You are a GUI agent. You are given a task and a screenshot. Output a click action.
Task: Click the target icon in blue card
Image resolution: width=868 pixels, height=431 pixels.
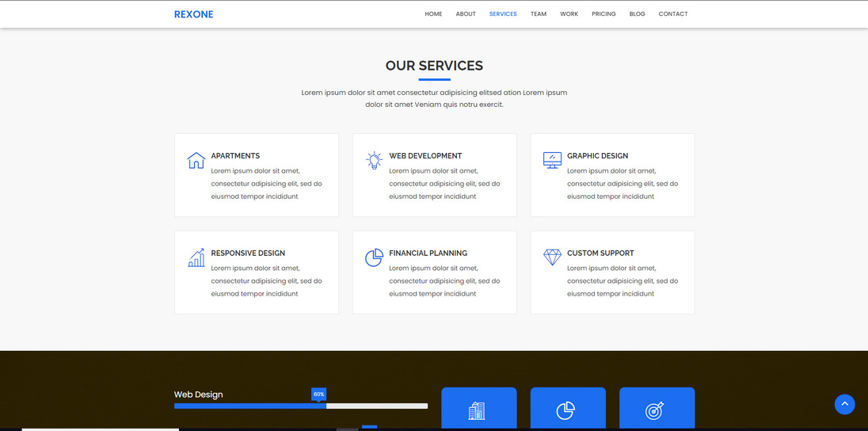654,410
